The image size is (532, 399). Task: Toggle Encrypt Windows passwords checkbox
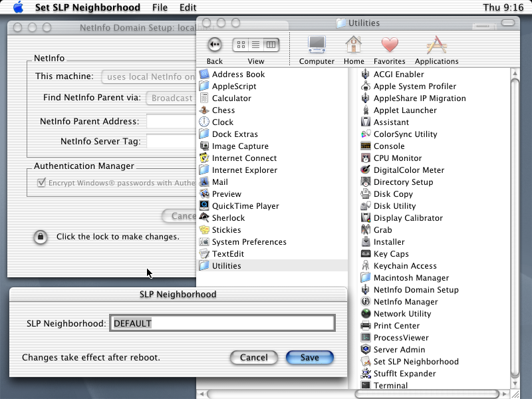click(x=41, y=182)
